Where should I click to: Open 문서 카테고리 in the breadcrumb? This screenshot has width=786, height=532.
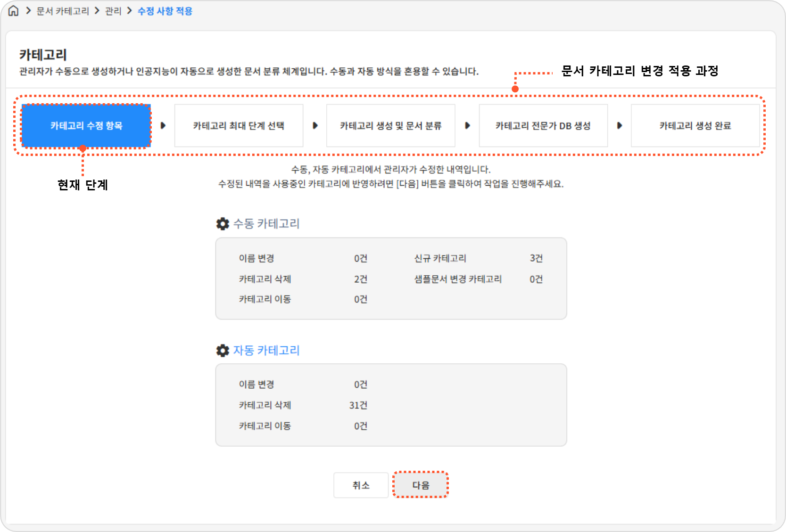63,11
